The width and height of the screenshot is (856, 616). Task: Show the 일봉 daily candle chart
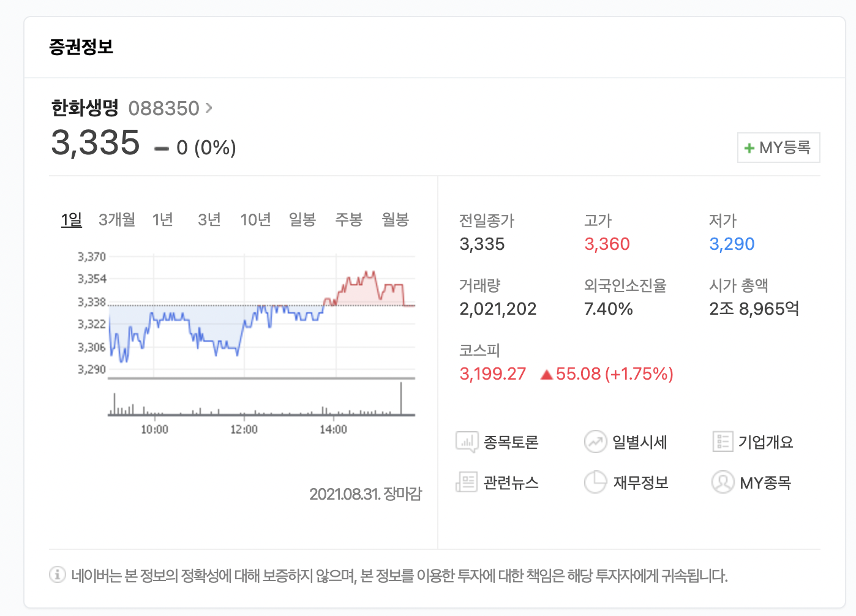[302, 219]
